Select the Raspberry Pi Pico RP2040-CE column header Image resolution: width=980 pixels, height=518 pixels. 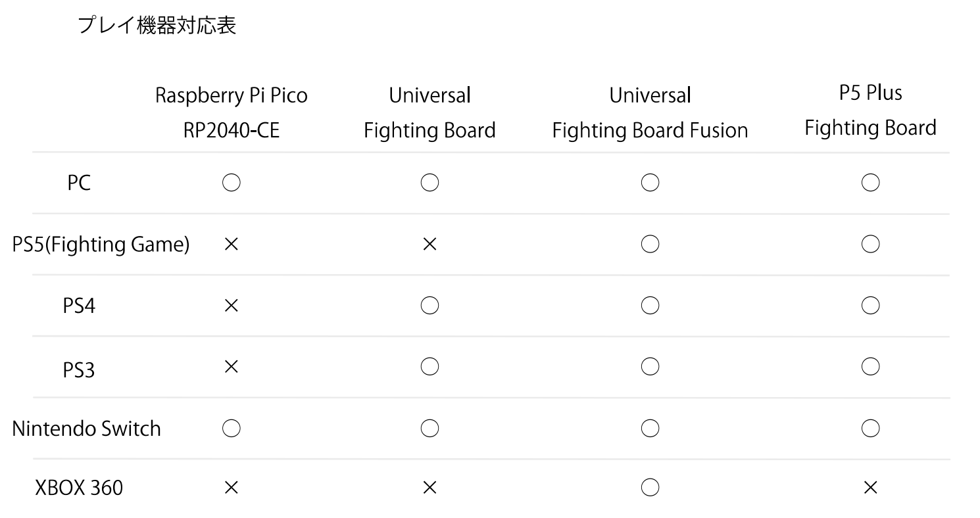pyautogui.click(x=231, y=112)
